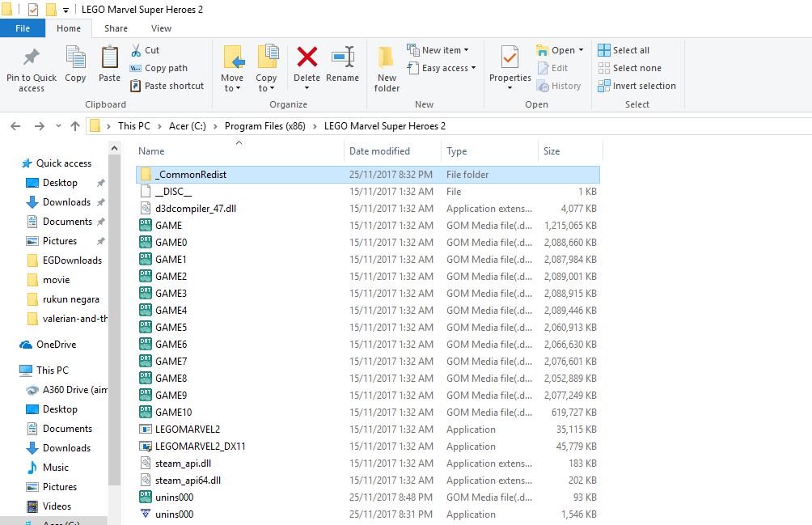Screen dimensions: 812x525
Task: Open the Move to dropdown
Action: [232, 83]
